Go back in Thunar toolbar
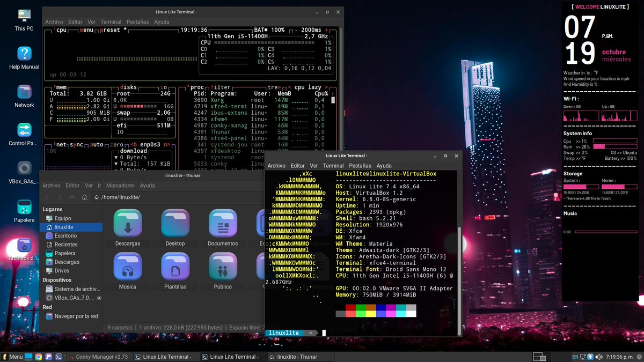Image resolution: width=644 pixels, height=362 pixels. (x=47, y=197)
